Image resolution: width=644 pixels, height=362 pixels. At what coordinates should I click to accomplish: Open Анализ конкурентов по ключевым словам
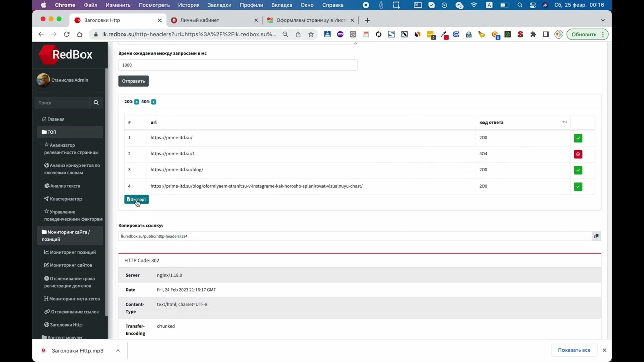[72, 169]
